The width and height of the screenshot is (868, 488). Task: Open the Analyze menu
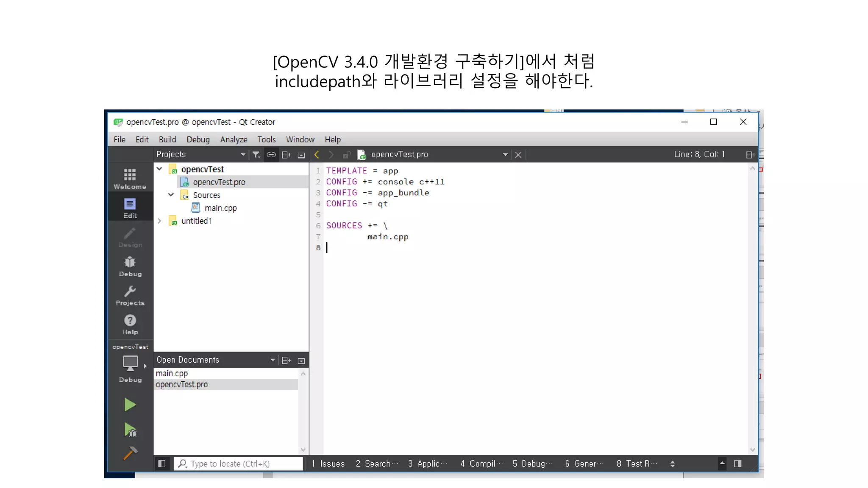pos(234,139)
